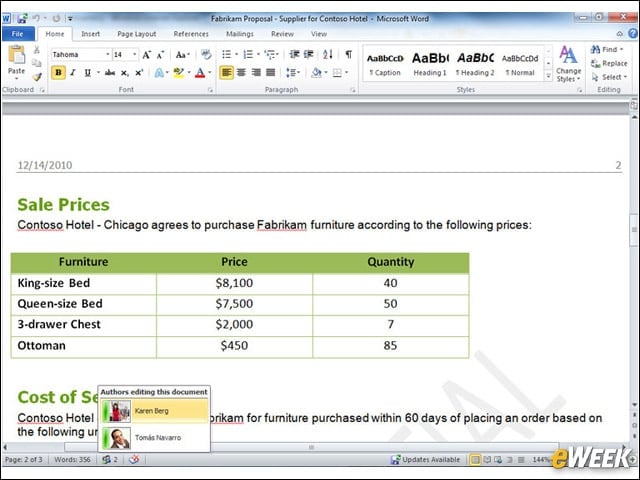Open the font size 14 dropdown
Screen dimensions: 640x480
coord(134,54)
